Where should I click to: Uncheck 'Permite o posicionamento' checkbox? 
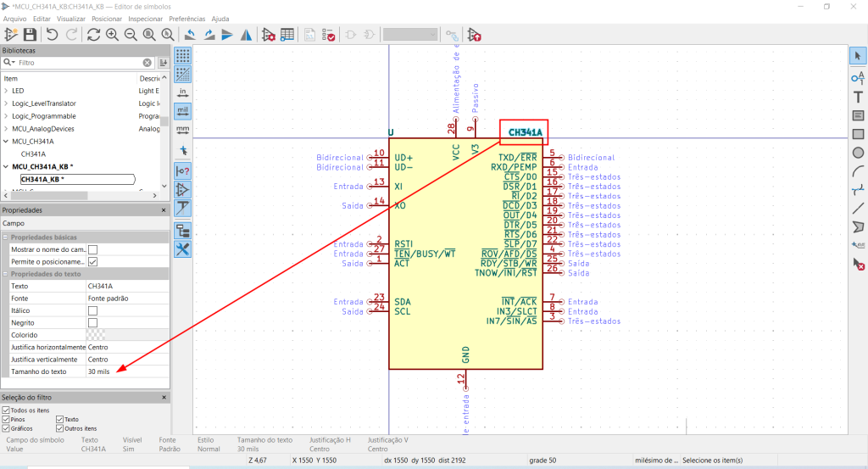click(x=93, y=262)
